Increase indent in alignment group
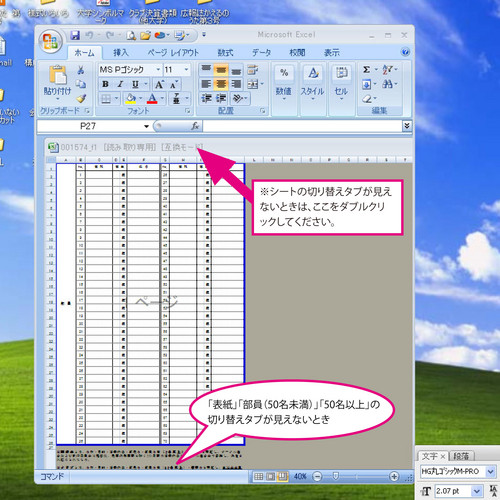The image size is (500, 500). (221, 98)
